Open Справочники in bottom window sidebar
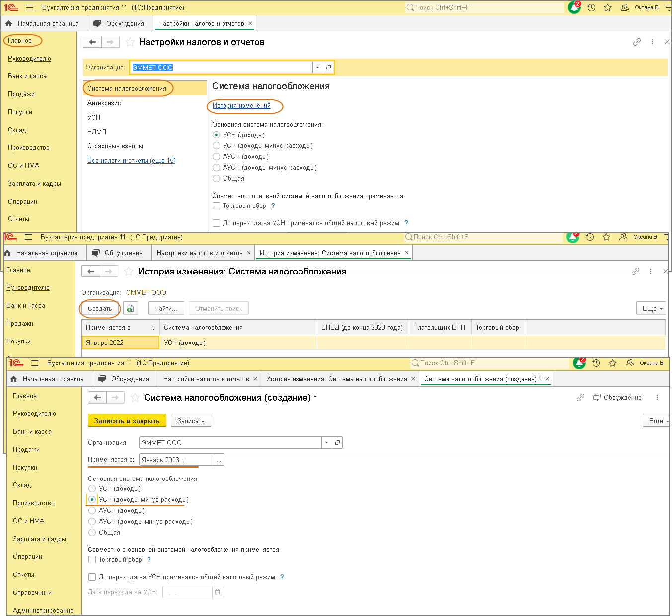 (x=32, y=592)
